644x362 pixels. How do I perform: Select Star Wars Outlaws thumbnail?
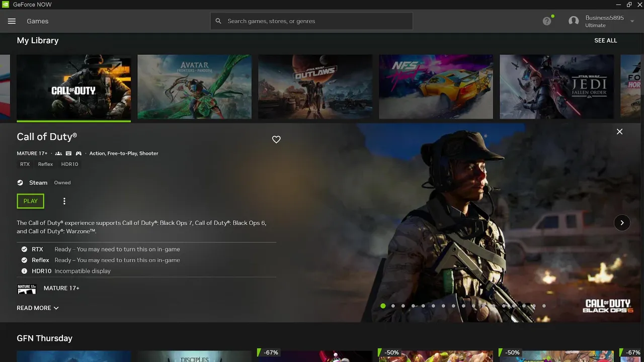(315, 87)
